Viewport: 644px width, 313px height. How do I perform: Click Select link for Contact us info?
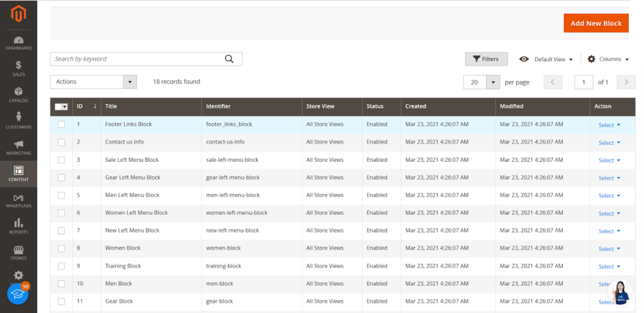click(x=609, y=143)
